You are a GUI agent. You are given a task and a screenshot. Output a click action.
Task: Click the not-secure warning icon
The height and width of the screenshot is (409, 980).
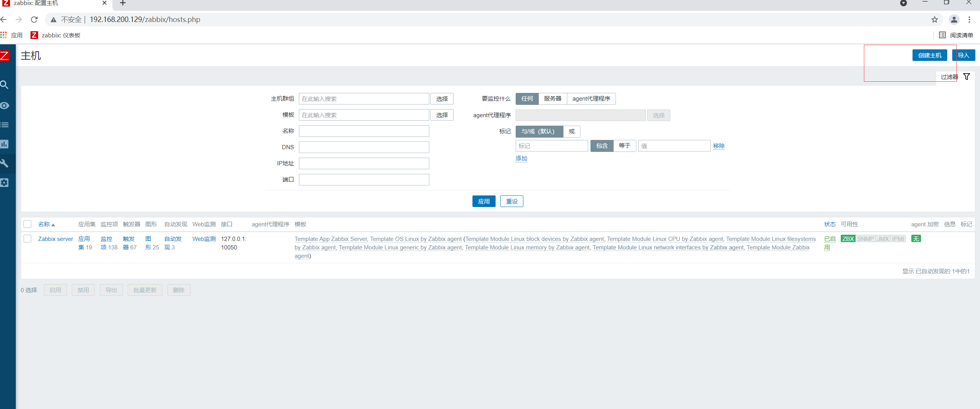coord(54,20)
